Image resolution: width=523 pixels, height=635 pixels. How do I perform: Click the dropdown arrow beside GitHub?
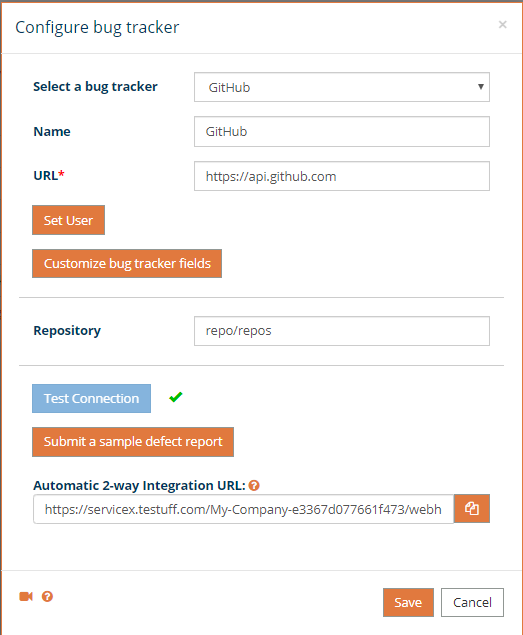[480, 87]
